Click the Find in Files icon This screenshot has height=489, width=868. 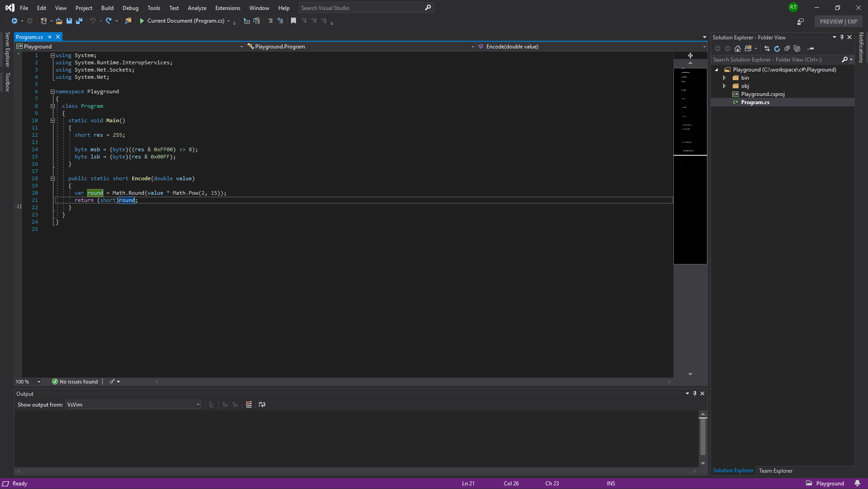click(x=128, y=21)
